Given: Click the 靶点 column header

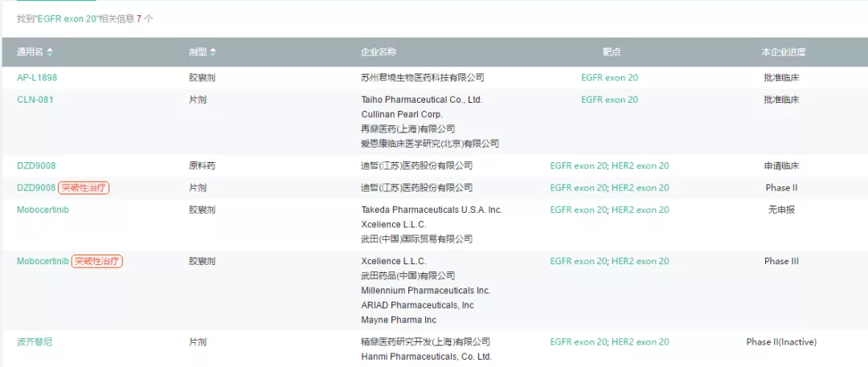Looking at the screenshot, I should (x=611, y=52).
